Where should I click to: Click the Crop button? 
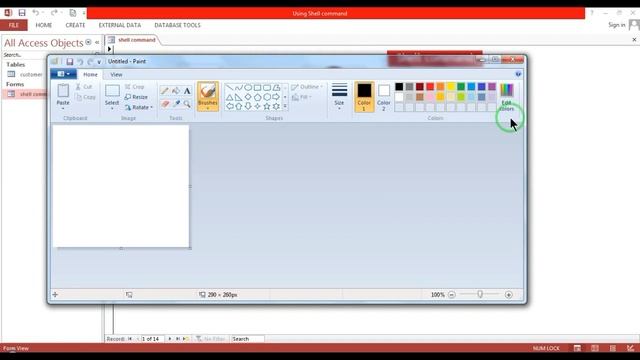pos(134,87)
